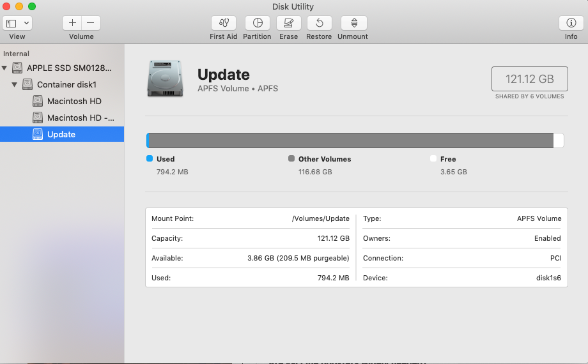Collapse the Container disk1 disclosure triangle

tap(14, 84)
